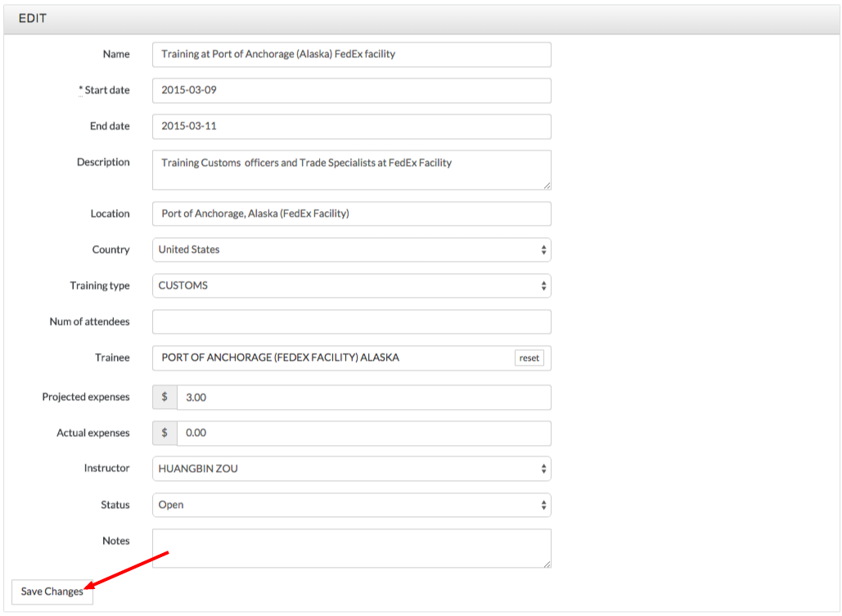842x616 pixels.
Task: Click the dollar sign beside Actual expenses
Action: coord(164,433)
